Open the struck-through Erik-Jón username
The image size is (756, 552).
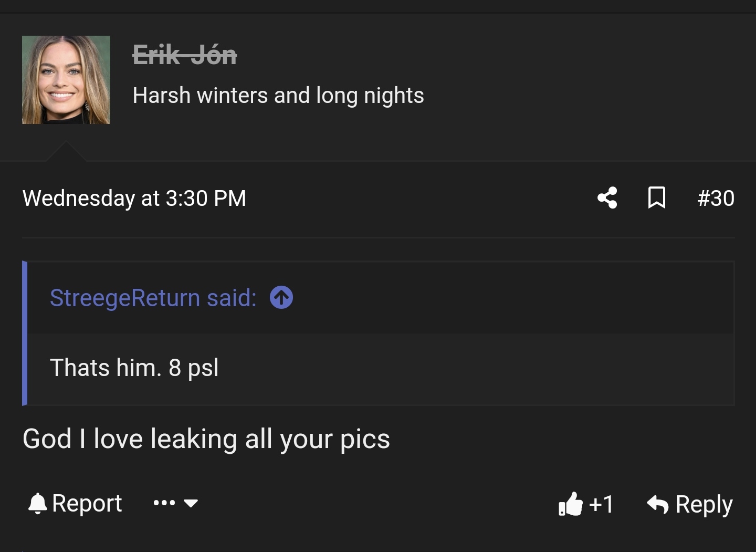pyautogui.click(x=185, y=55)
